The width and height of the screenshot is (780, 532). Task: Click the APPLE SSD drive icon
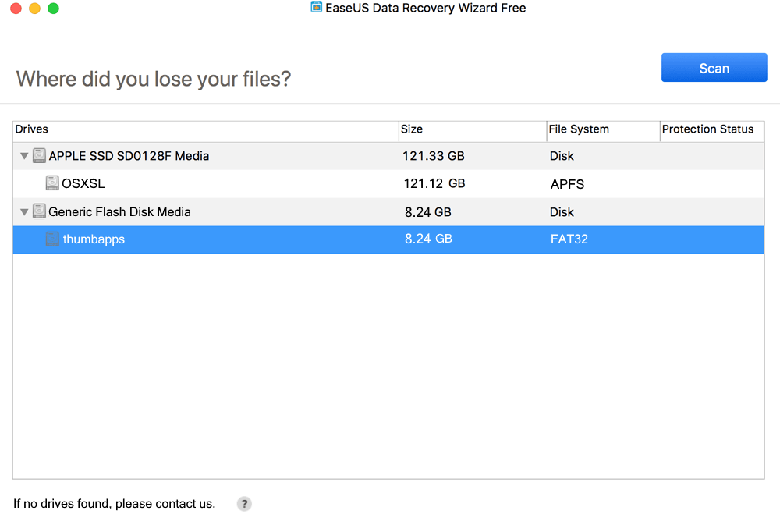click(39, 156)
